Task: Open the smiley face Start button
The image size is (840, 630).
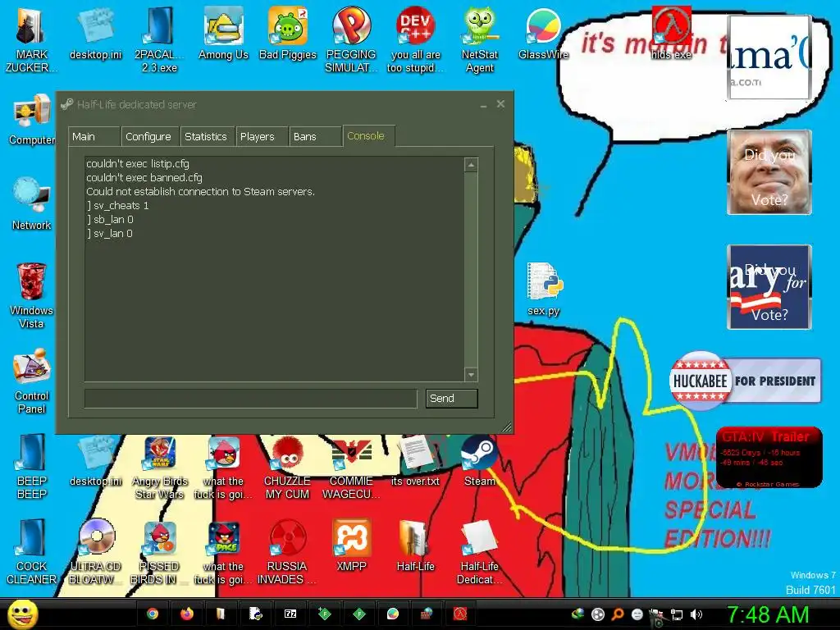Action: tap(22, 614)
